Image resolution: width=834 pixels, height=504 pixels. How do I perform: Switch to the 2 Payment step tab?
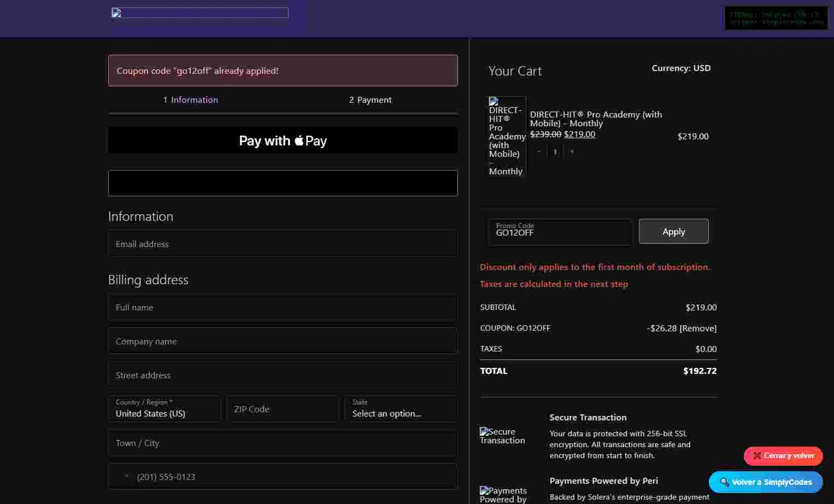(x=371, y=99)
